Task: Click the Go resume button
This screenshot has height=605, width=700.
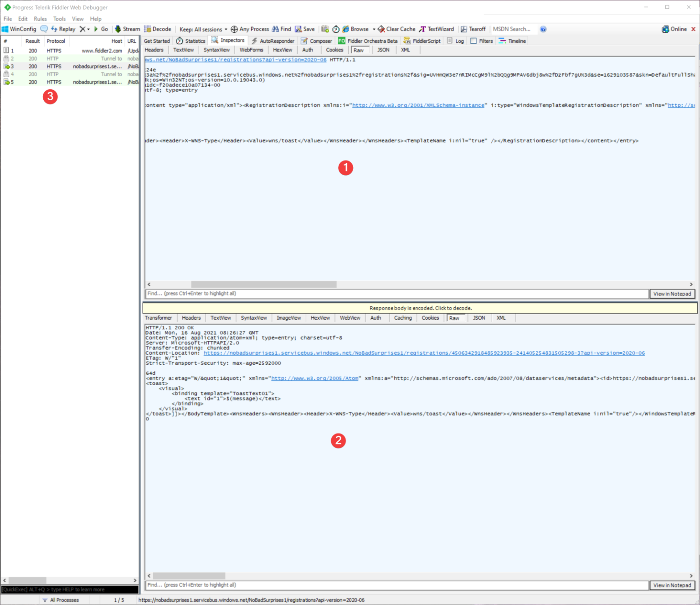Action: tap(101, 29)
